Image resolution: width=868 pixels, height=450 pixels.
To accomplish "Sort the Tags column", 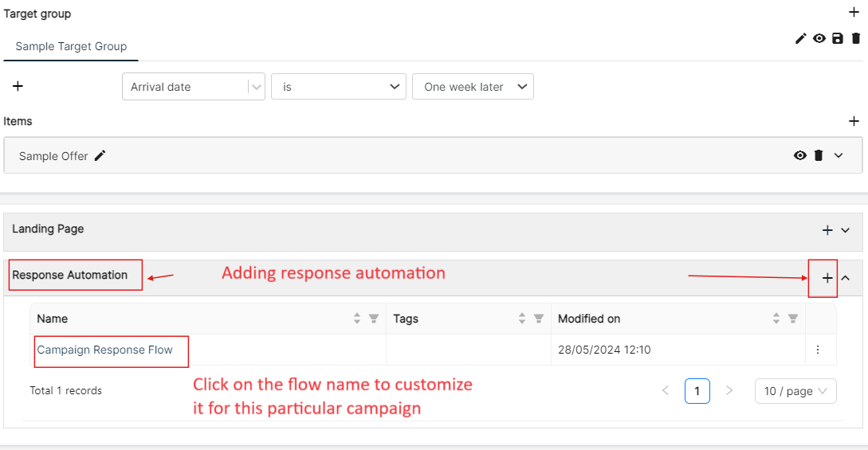I will (x=522, y=319).
